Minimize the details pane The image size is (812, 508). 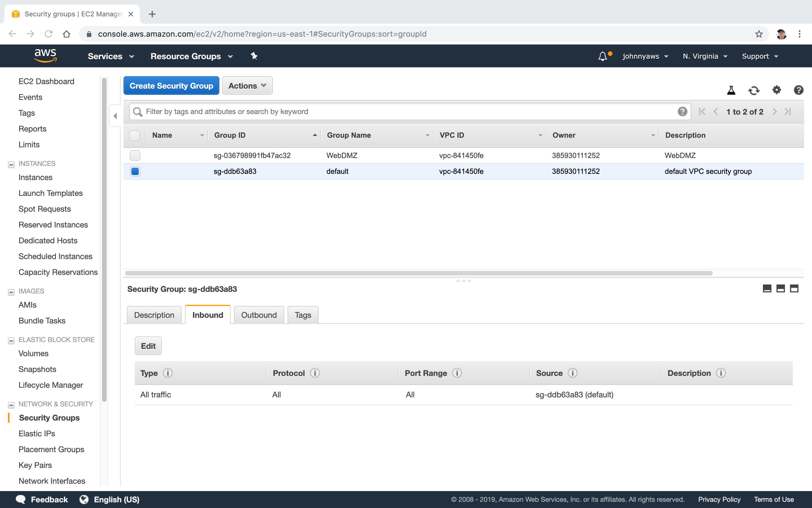pos(767,289)
